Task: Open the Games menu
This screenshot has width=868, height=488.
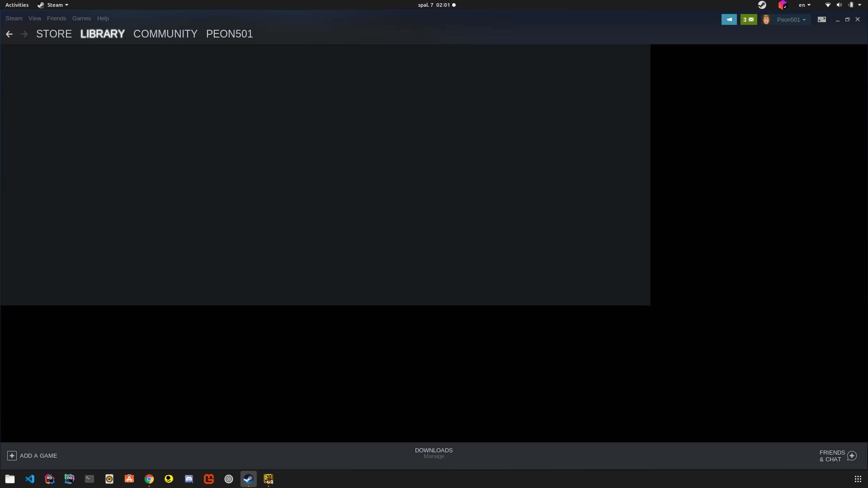Action: pos(81,18)
